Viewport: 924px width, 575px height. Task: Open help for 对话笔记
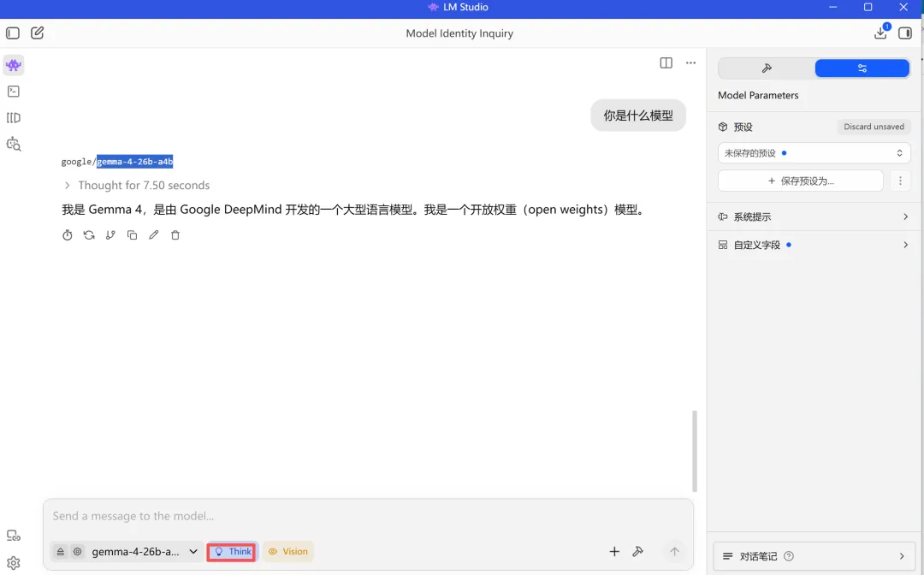789,556
